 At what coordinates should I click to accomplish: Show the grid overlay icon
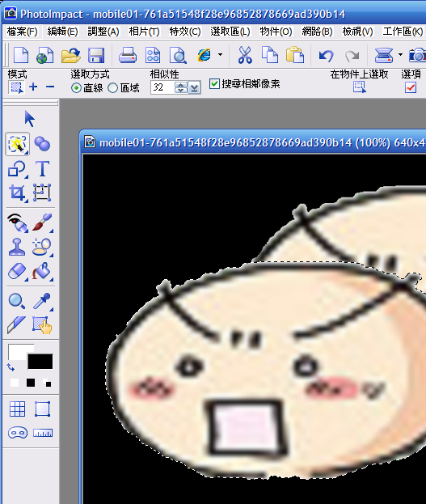pyautogui.click(x=17, y=409)
